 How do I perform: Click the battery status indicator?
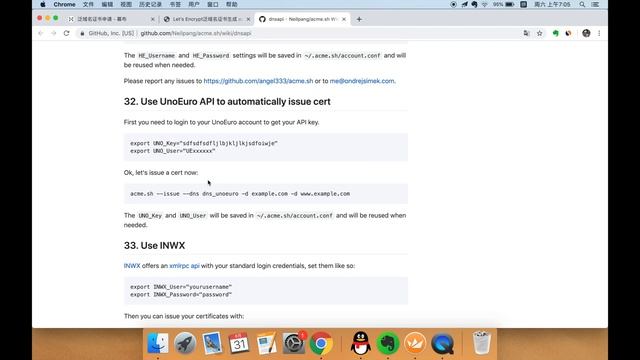coord(504,4)
